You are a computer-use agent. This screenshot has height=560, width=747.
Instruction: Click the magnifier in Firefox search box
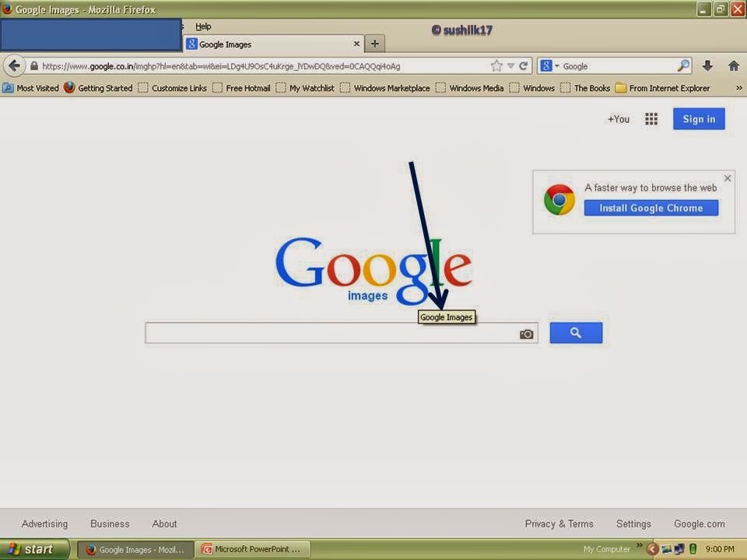683,66
